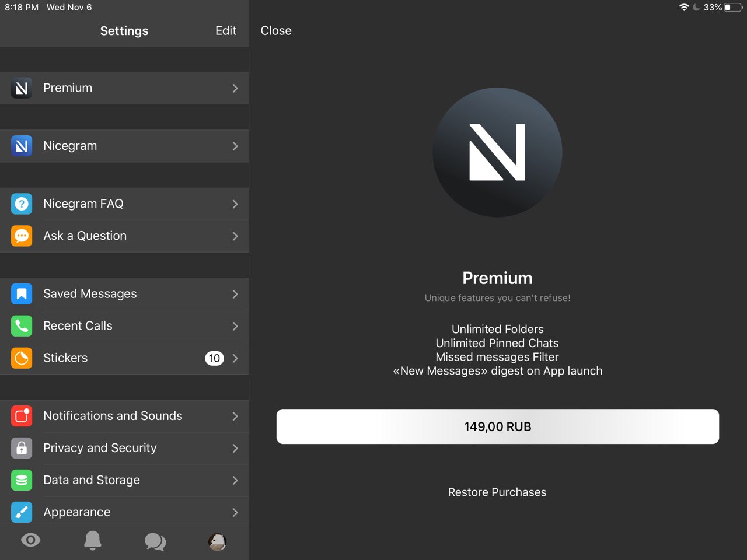This screenshot has width=747, height=560.
Task: Expand Stickers row chevron
Action: click(x=235, y=358)
